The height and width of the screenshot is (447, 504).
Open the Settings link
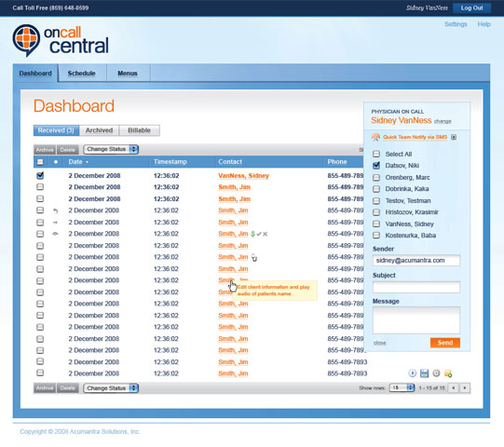click(x=456, y=24)
